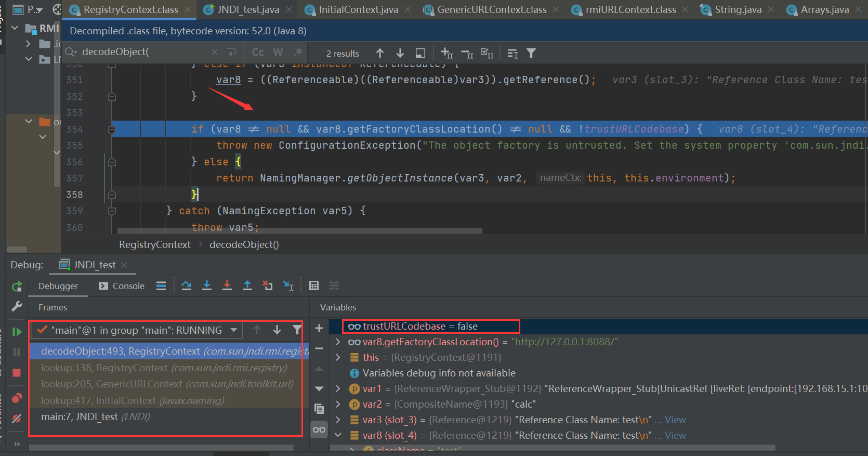Expand var1 ReferenceWrapper_Stub variable
The height and width of the screenshot is (456, 868).
(338, 388)
